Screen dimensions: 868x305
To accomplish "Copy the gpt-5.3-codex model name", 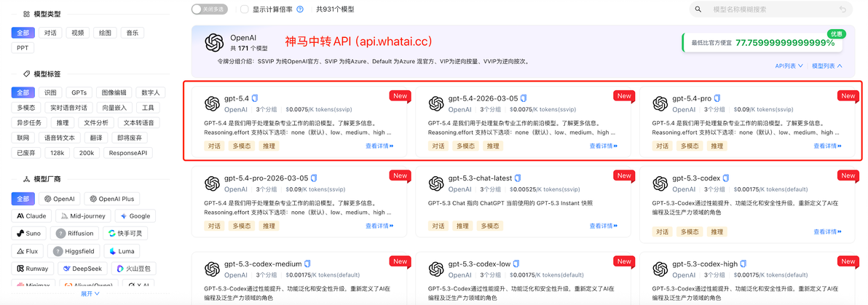I will pyautogui.click(x=726, y=178).
